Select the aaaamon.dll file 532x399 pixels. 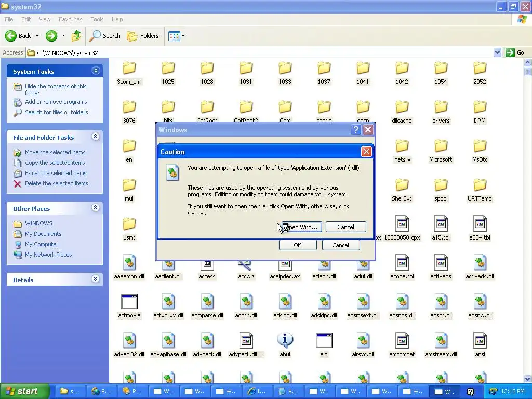(x=129, y=268)
